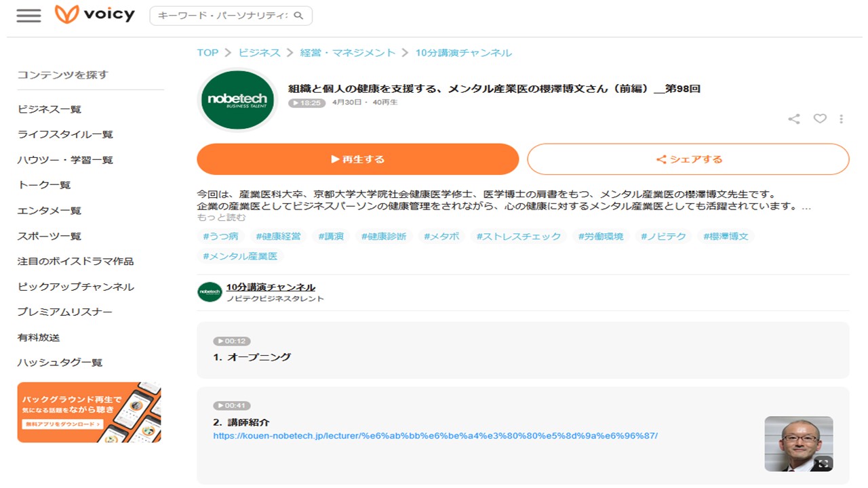Click the 18:25 duration badge

307,103
